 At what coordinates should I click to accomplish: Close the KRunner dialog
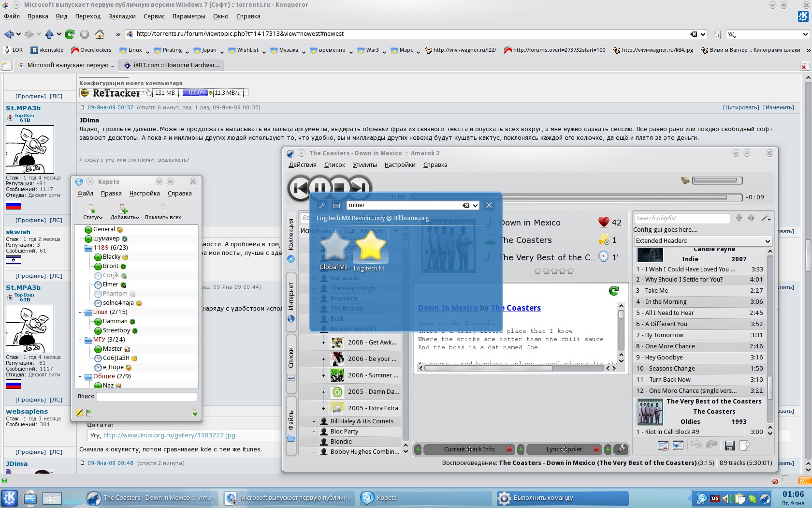click(489, 205)
